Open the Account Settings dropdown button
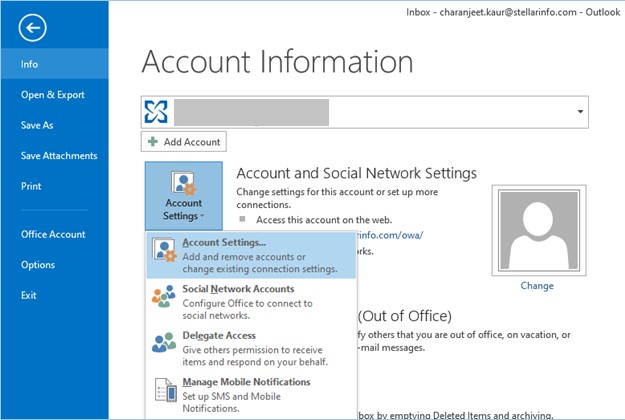The width and height of the screenshot is (625, 420). click(184, 196)
